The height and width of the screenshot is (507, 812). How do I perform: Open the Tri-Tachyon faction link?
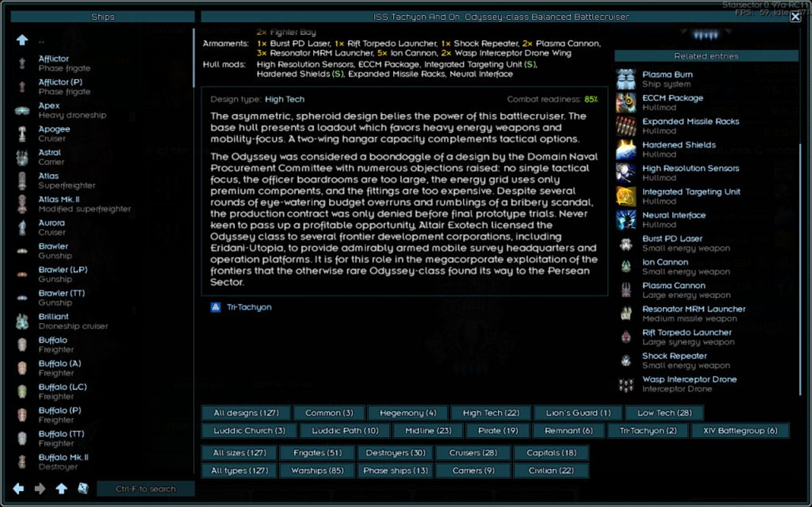tap(249, 307)
